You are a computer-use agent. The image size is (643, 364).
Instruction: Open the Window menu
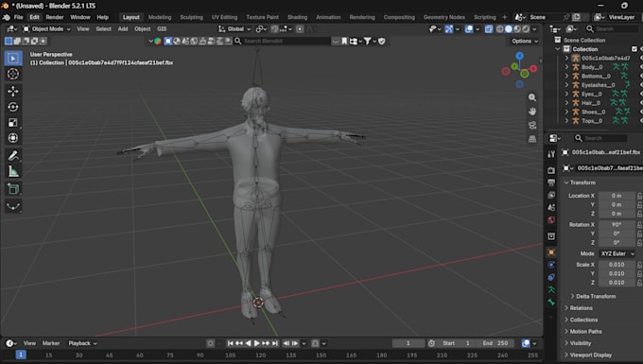click(80, 17)
